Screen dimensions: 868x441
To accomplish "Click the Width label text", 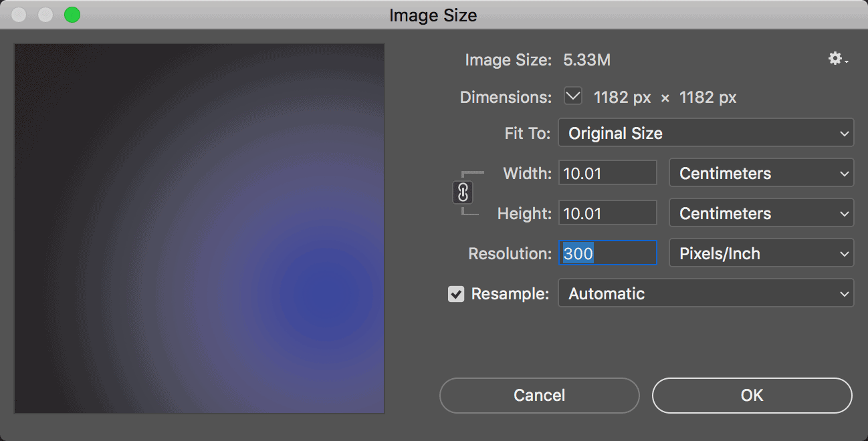I will pyautogui.click(x=527, y=173).
